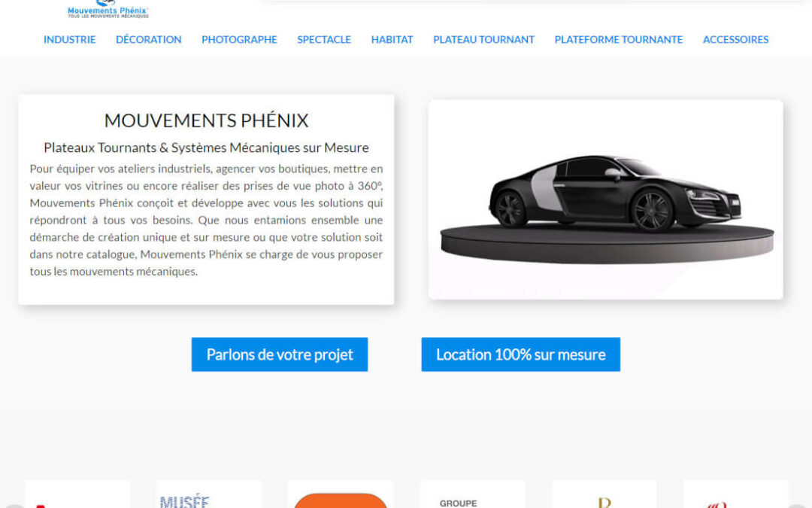Image resolution: width=812 pixels, height=508 pixels.
Task: Select the last red client logo tile
Action: pos(735,494)
